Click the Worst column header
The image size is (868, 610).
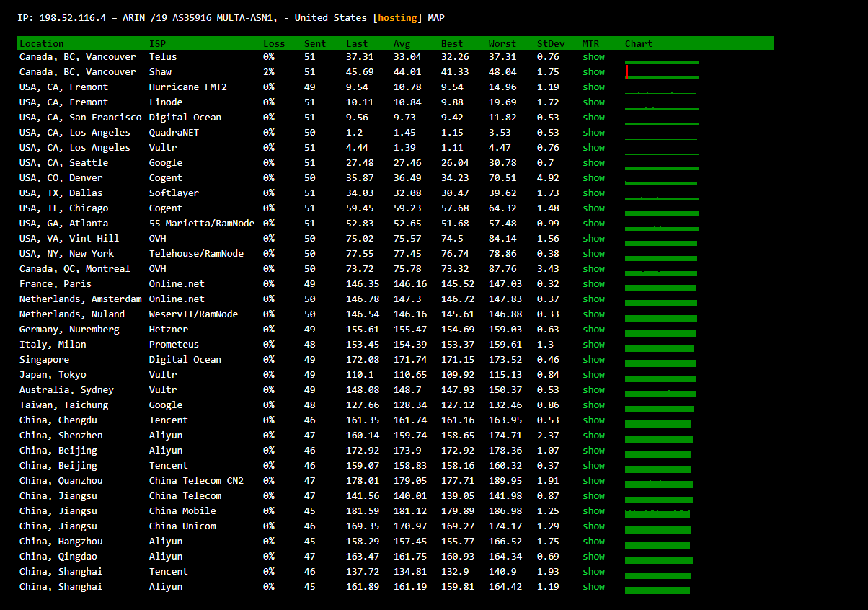[x=502, y=43]
